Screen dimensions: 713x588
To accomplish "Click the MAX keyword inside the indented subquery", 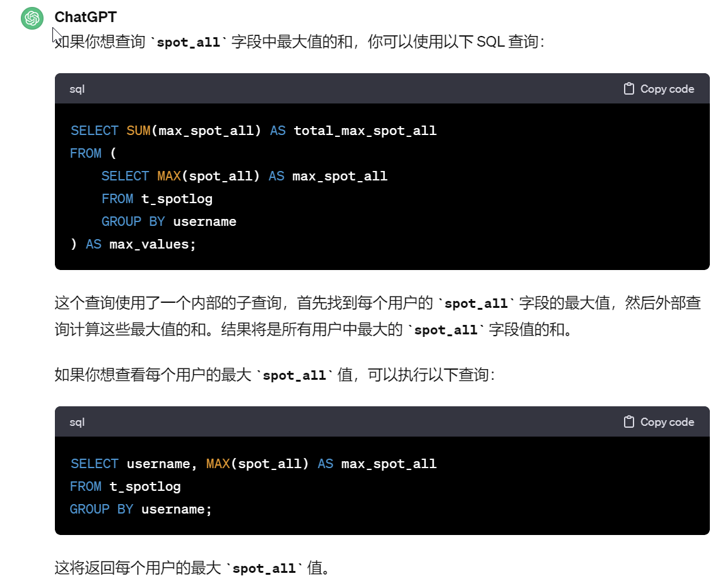I will [169, 176].
